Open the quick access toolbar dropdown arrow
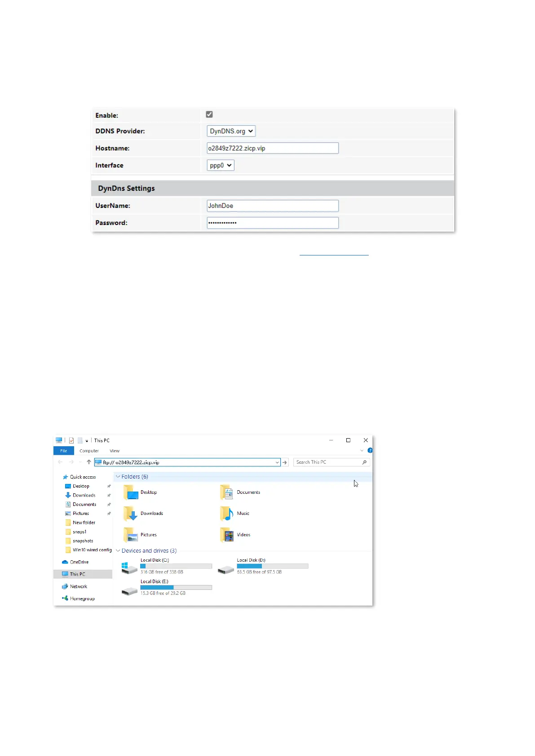Image resolution: width=535 pixels, height=756 pixels. click(x=87, y=441)
